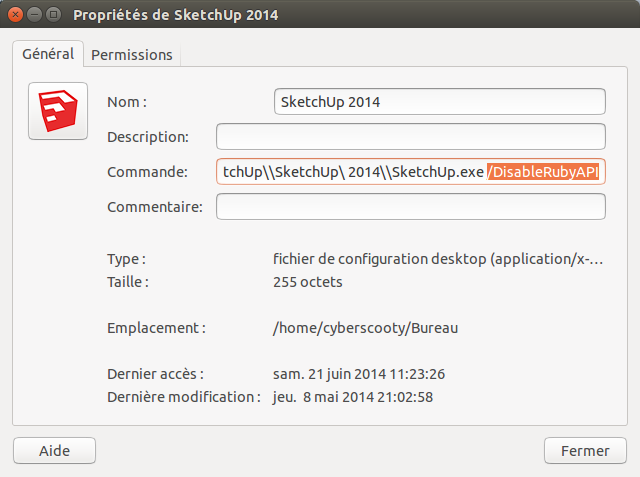Minimize the Propriétés de SketchUp 2014 window
640x477 pixels.
(34, 15)
